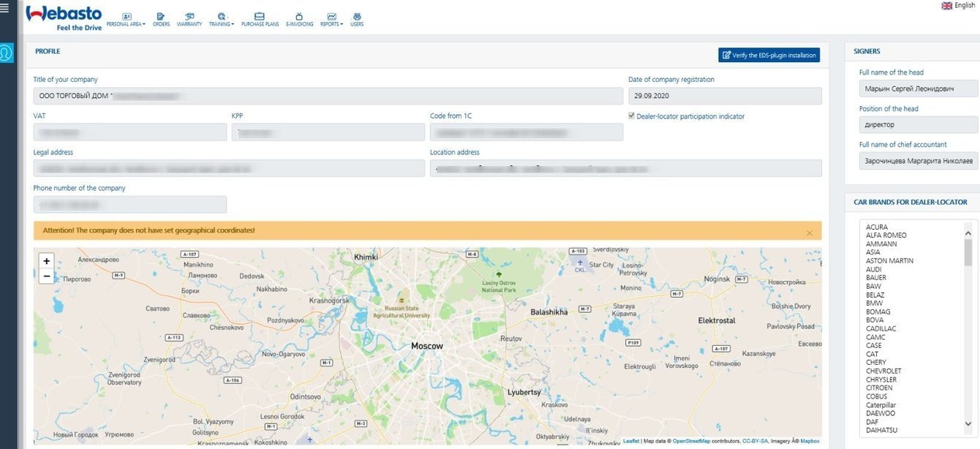Viewport: 980px width, 449px height.
Task: Click the KPP input field
Action: click(x=328, y=132)
